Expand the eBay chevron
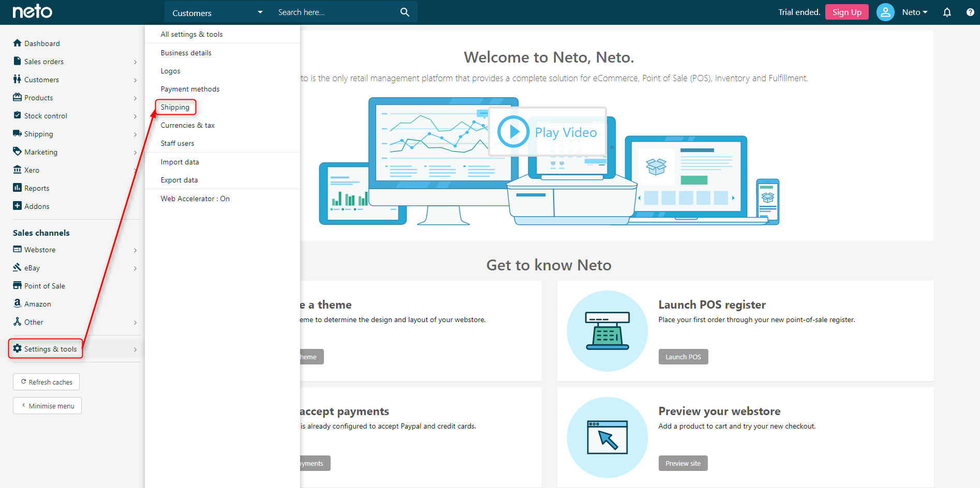Viewport: 980px width, 488px height. [136, 268]
